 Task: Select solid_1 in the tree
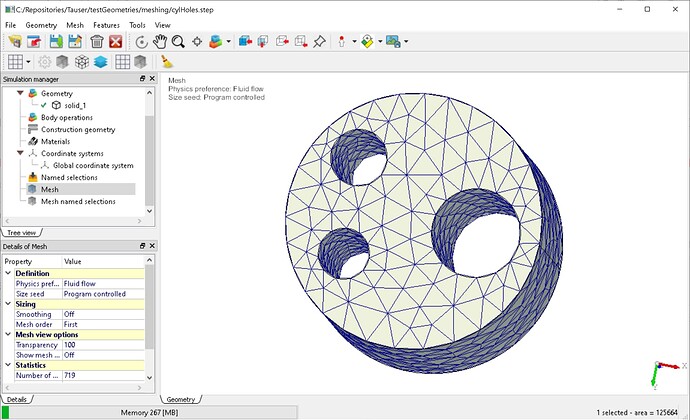click(75, 105)
